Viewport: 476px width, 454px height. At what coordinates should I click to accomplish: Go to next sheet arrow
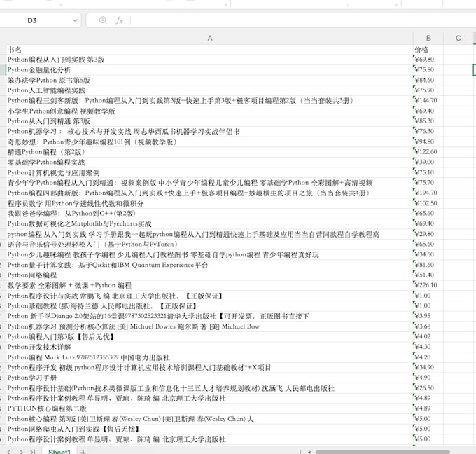coord(21,452)
